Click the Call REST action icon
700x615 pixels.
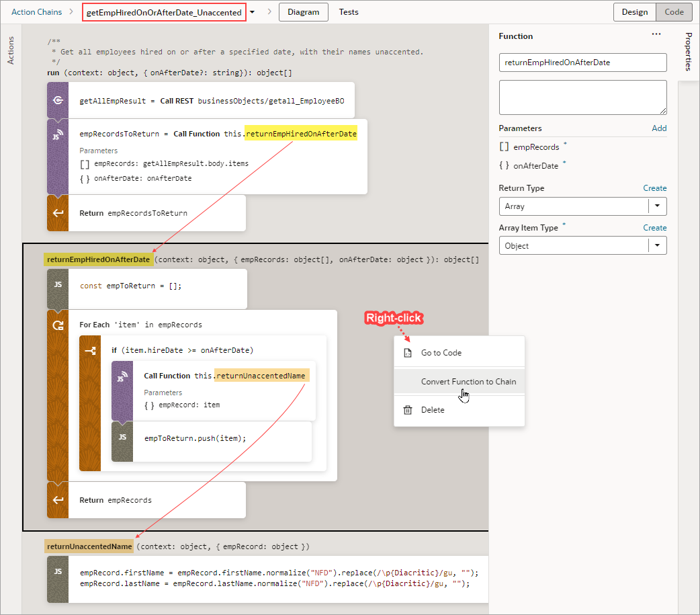pos(58,101)
